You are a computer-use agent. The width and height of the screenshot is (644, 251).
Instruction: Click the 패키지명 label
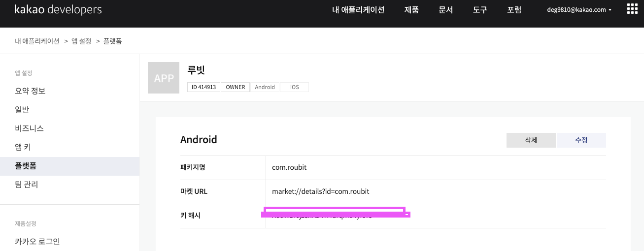(193, 167)
